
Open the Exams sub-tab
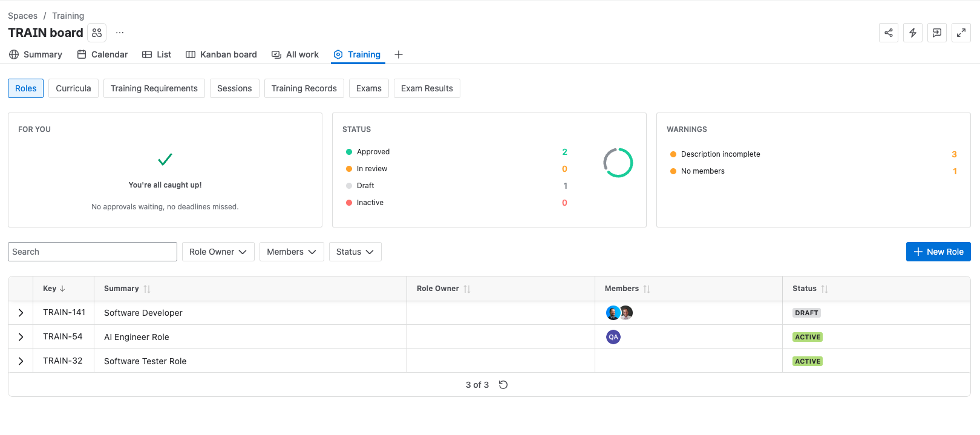tap(369, 88)
